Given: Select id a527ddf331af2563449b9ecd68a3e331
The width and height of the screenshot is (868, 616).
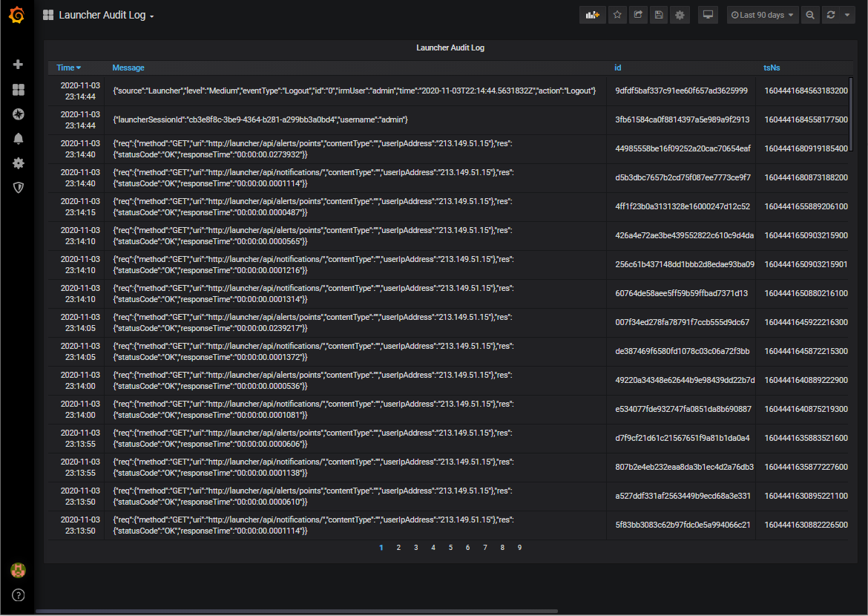Looking at the screenshot, I should coord(683,496).
